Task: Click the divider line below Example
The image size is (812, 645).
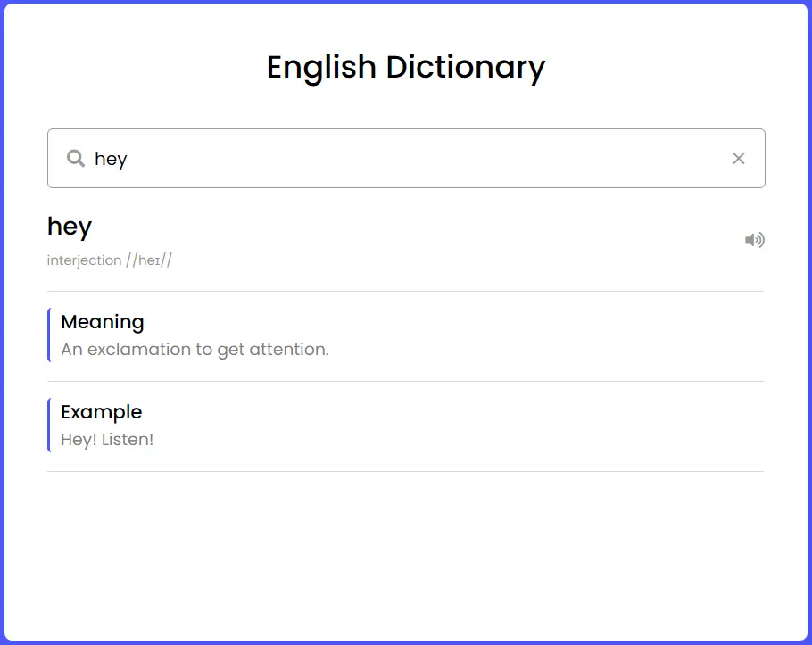Action: coord(406,471)
